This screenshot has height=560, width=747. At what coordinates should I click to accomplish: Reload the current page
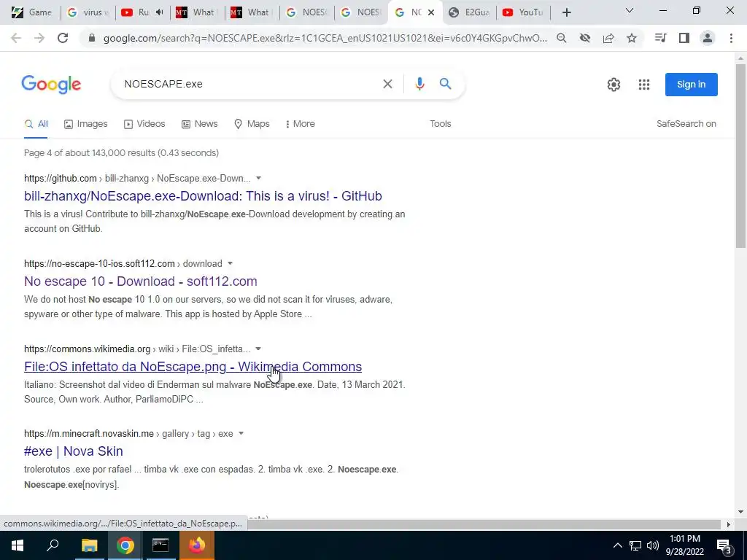coord(63,38)
